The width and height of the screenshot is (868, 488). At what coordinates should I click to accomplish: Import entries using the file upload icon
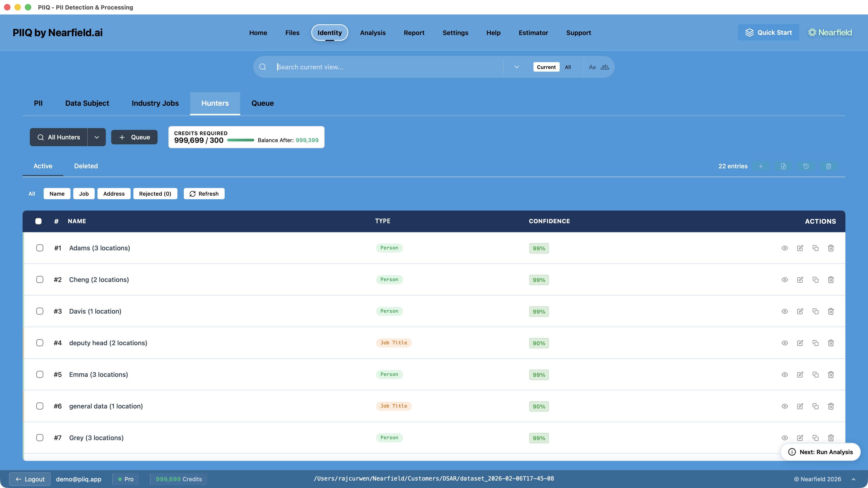(x=783, y=166)
